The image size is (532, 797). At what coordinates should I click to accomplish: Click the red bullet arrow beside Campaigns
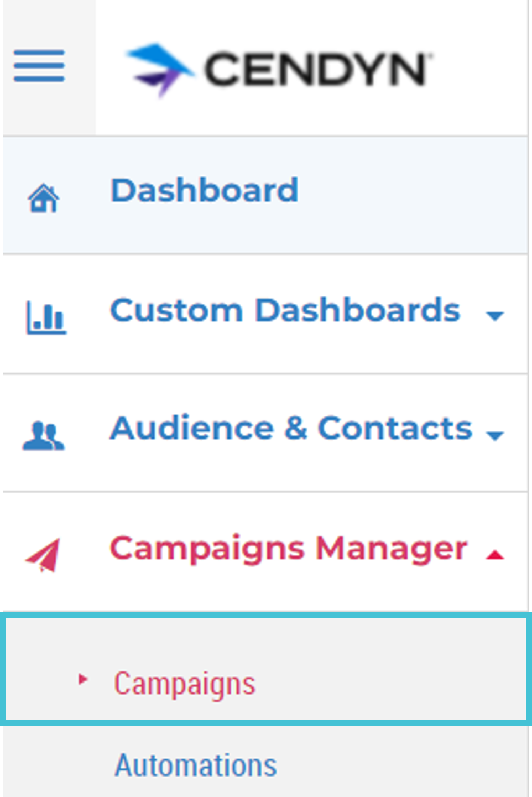[x=83, y=679]
